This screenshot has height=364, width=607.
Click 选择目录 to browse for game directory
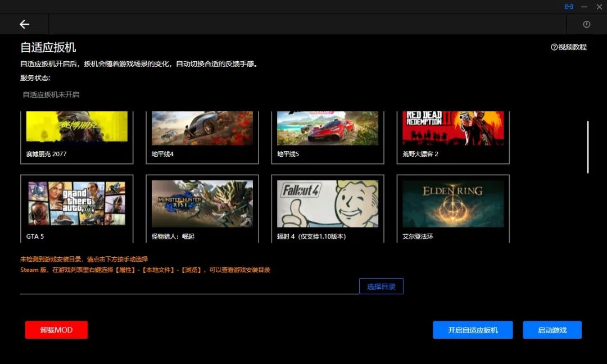coord(381,286)
